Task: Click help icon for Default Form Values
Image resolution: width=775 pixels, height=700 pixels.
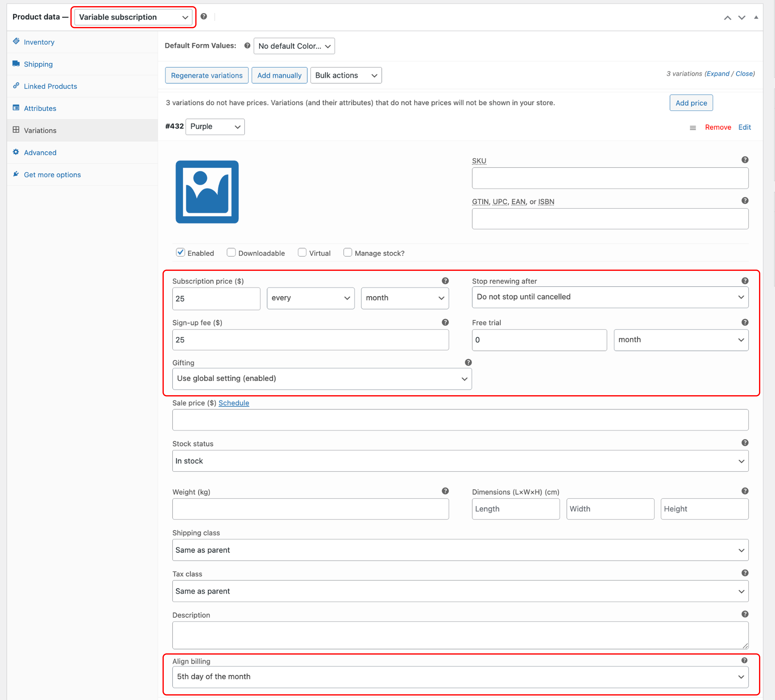Action: click(247, 45)
